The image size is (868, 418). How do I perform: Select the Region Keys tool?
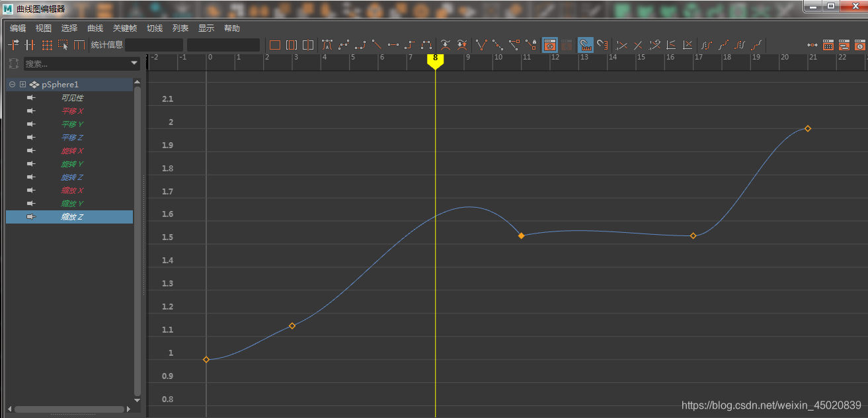tap(63, 45)
